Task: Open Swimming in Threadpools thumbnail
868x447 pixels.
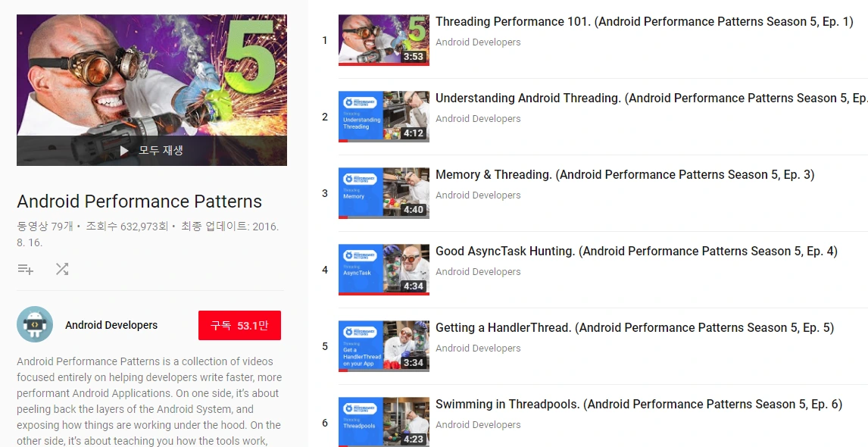Action: point(383,421)
